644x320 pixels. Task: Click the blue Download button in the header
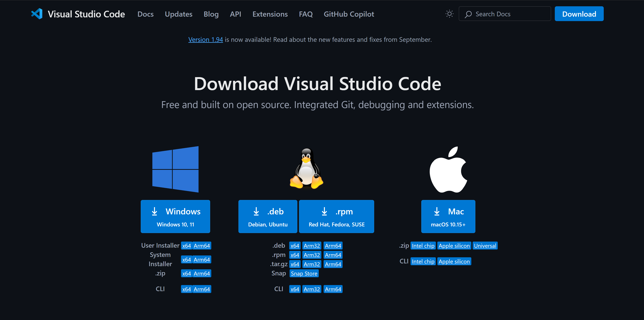tap(579, 14)
